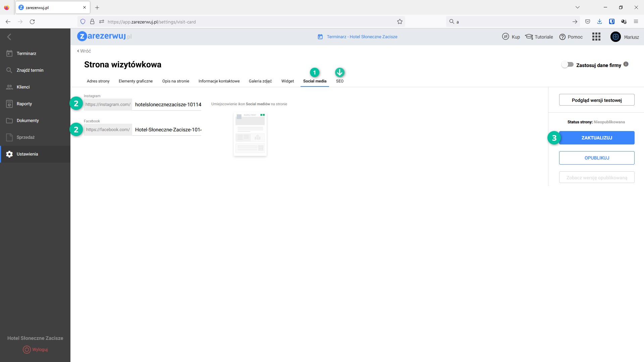The image size is (644, 362).
Task: Toggle Zastosuj dane firmy switch
Action: (x=568, y=65)
